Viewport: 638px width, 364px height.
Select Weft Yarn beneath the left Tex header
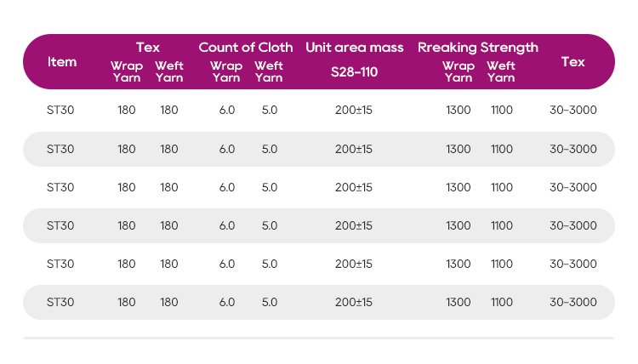[x=169, y=71]
